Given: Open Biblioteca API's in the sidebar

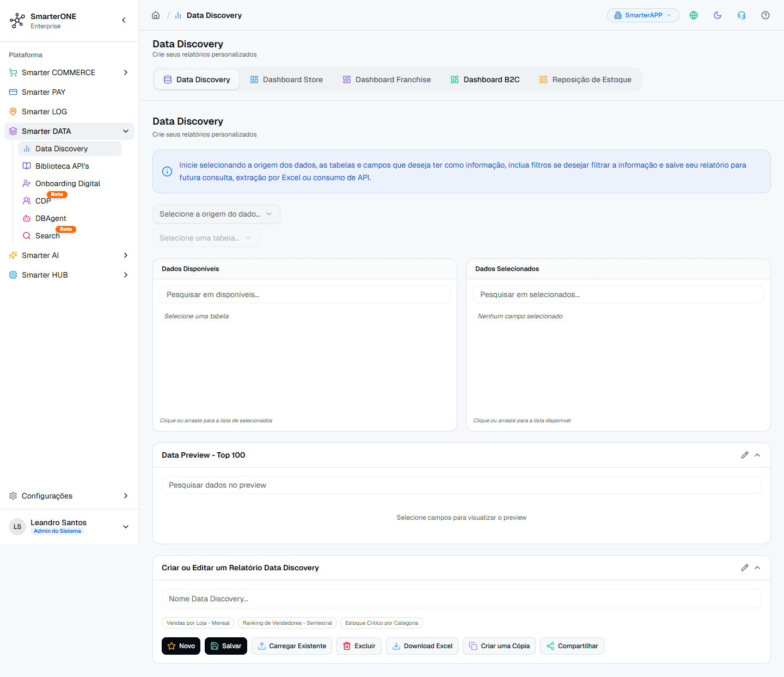Looking at the screenshot, I should coord(70,166).
